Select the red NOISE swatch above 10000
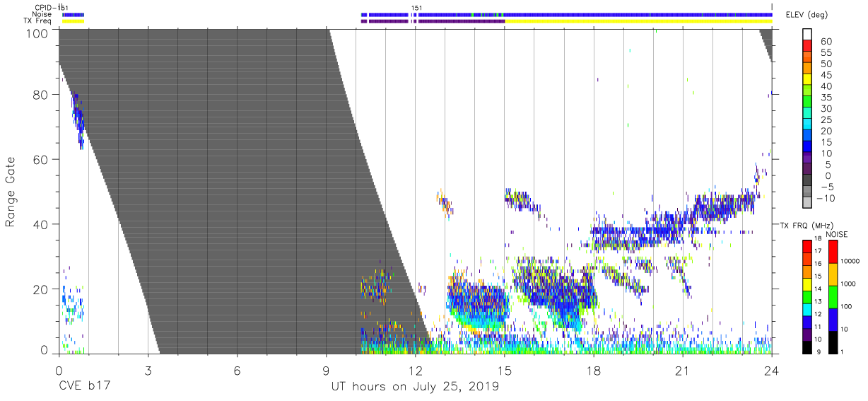868x401 pixels. pyautogui.click(x=833, y=252)
